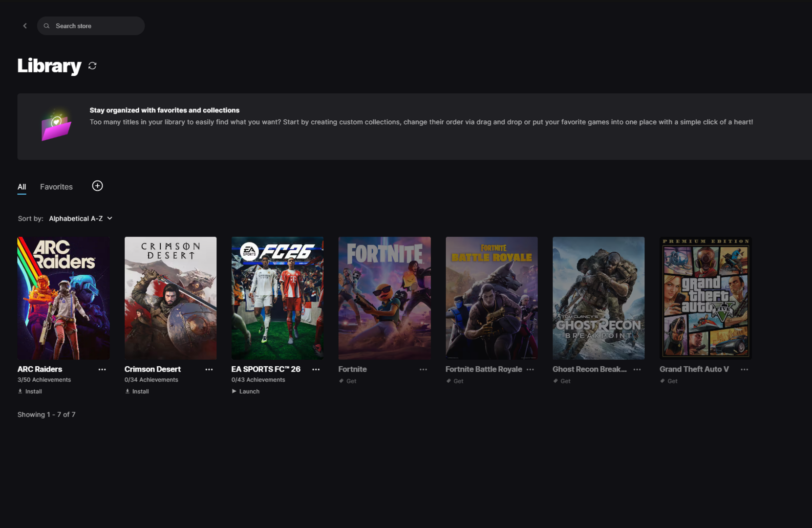The height and width of the screenshot is (528, 812).
Task: Switch to the Favorites tab
Action: tap(56, 187)
